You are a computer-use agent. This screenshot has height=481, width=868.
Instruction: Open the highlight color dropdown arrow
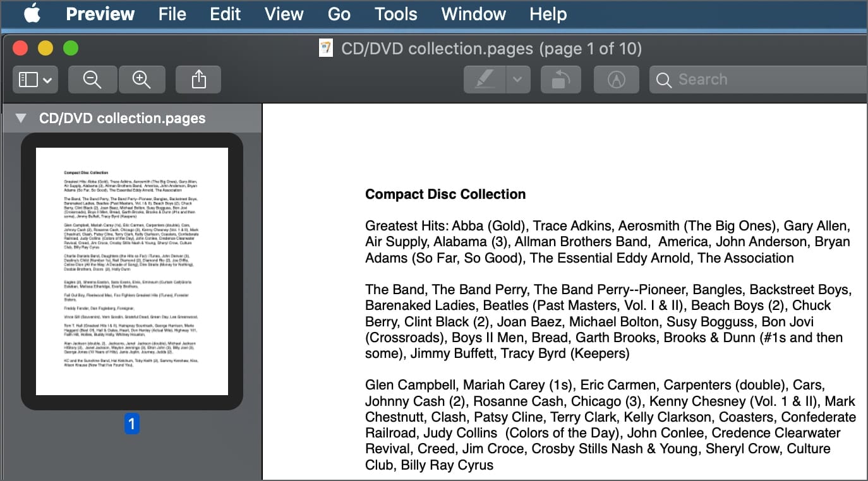[x=517, y=80]
